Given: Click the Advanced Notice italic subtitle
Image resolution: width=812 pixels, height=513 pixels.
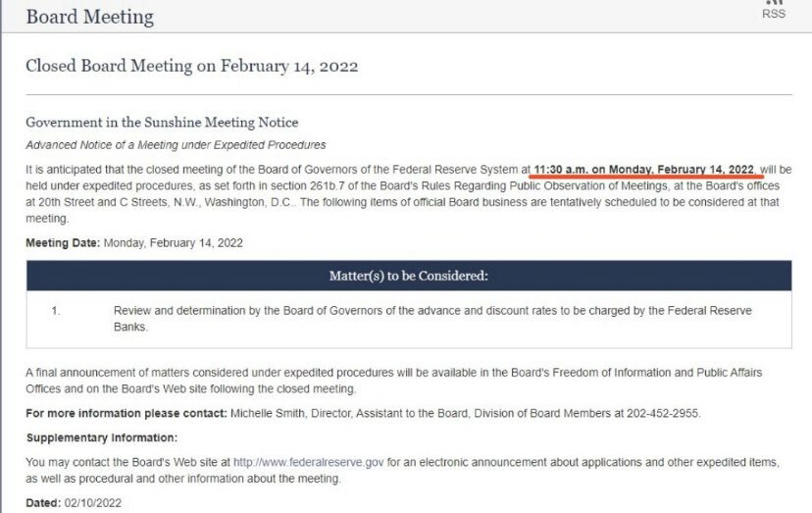Looking at the screenshot, I should tap(176, 145).
